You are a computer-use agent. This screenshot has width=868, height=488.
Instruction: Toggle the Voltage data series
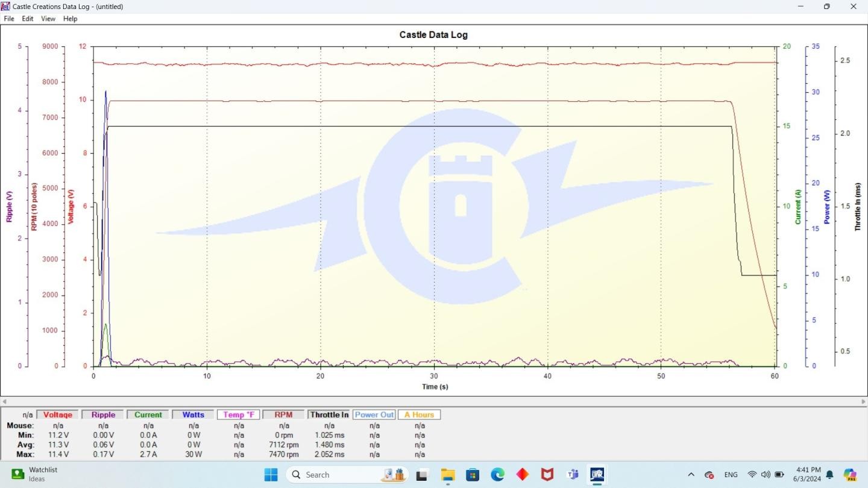(58, 414)
